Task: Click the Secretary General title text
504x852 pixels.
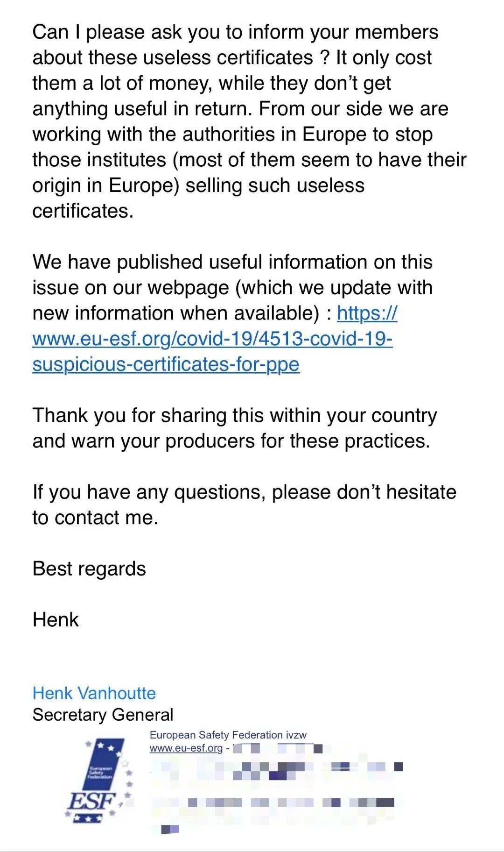Action: [x=103, y=715]
